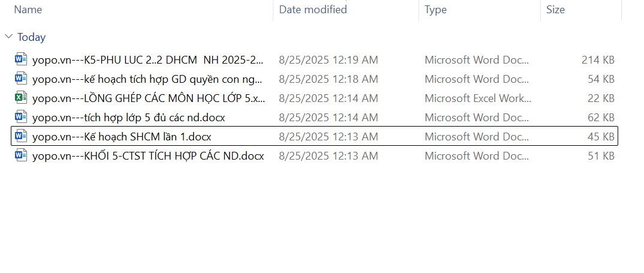
Task: Click Excel icon of LỒNG GHÉP file
Action: tap(21, 98)
